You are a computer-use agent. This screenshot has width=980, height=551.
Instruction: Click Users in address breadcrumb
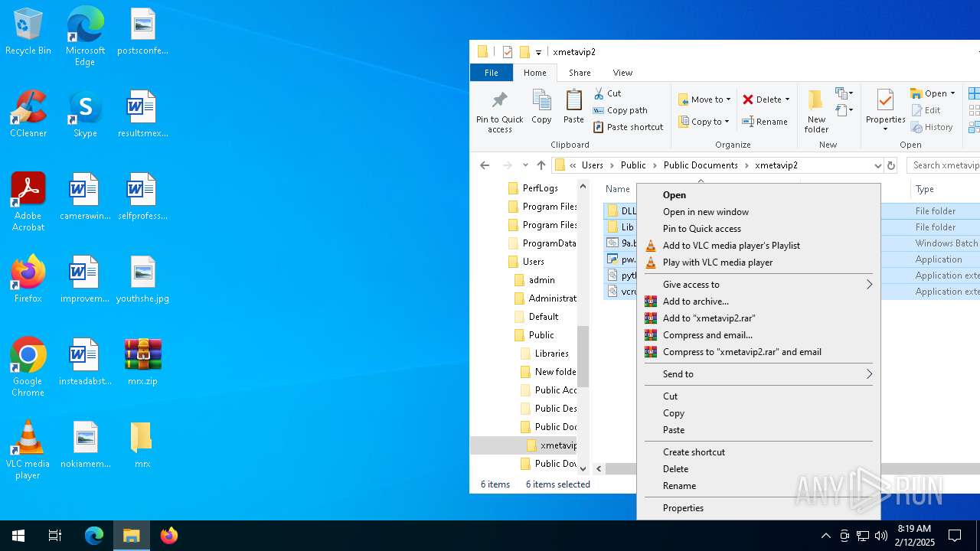point(592,165)
